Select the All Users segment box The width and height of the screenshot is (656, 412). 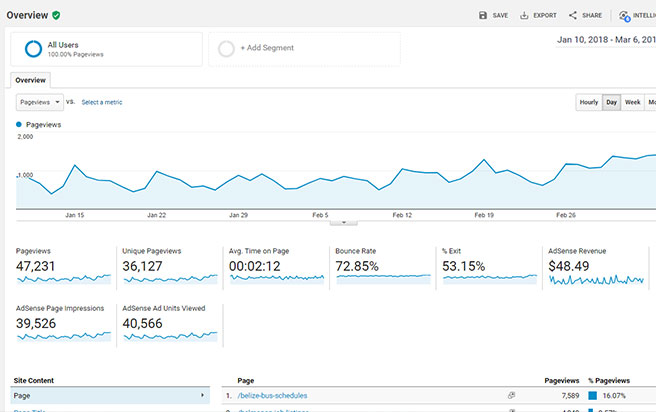106,49
